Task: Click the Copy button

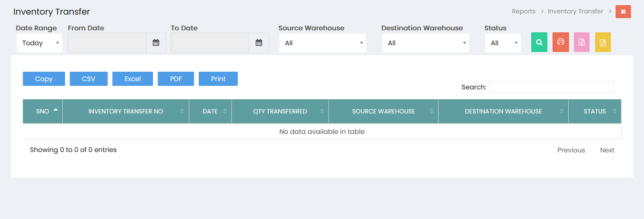Action: [x=44, y=79]
